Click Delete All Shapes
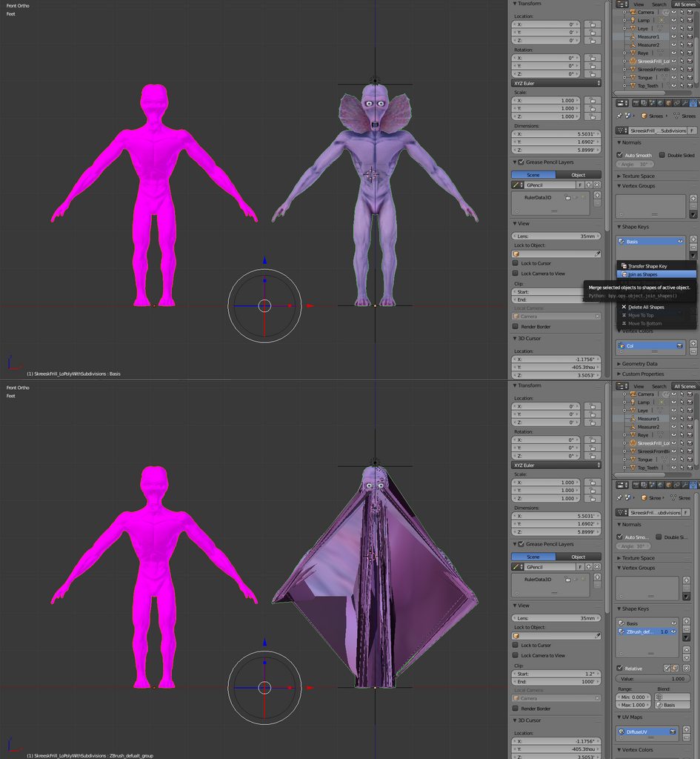 pos(646,306)
